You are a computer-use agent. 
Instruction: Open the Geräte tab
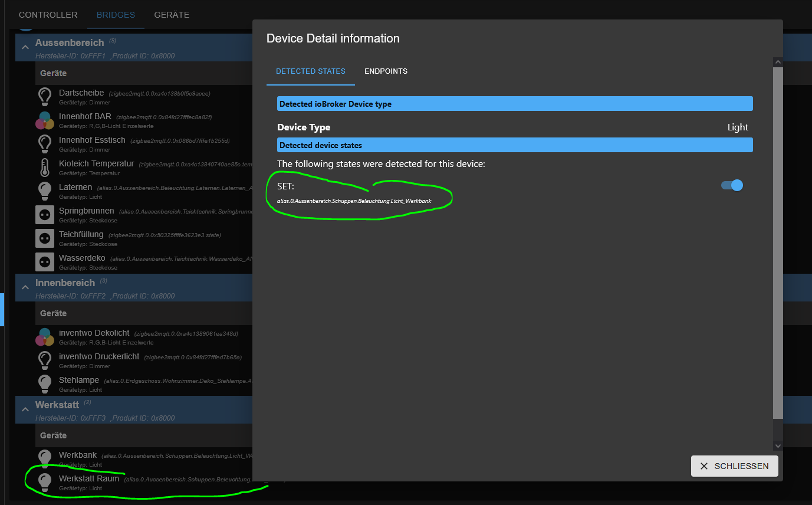point(172,15)
